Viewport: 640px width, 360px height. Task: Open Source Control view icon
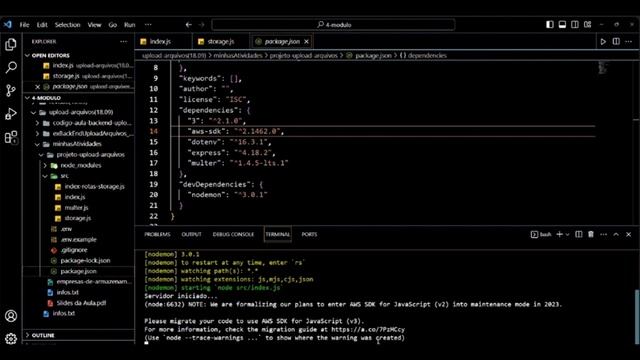[11, 91]
